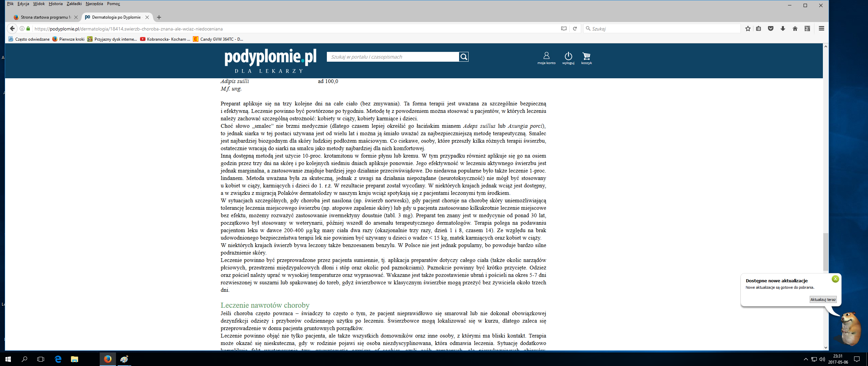
Task: Select Dermatologia po Dyplomie tab
Action: pyautogui.click(x=116, y=17)
